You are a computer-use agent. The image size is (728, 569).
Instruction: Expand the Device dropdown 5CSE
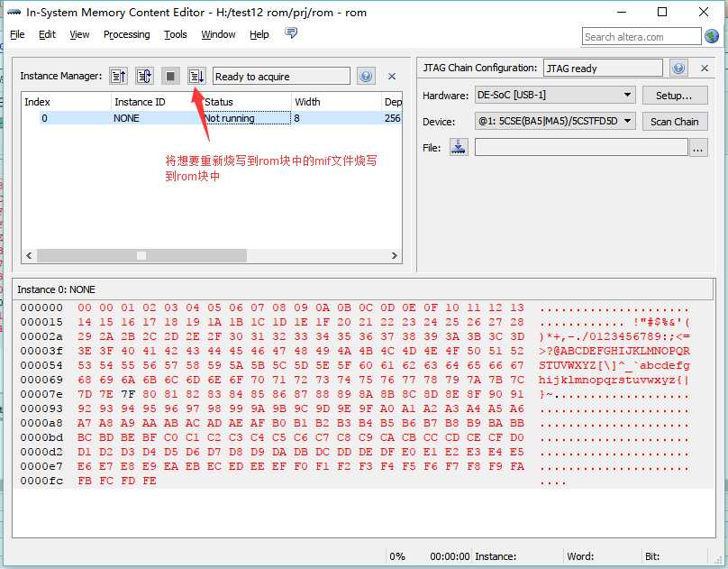tap(555, 121)
